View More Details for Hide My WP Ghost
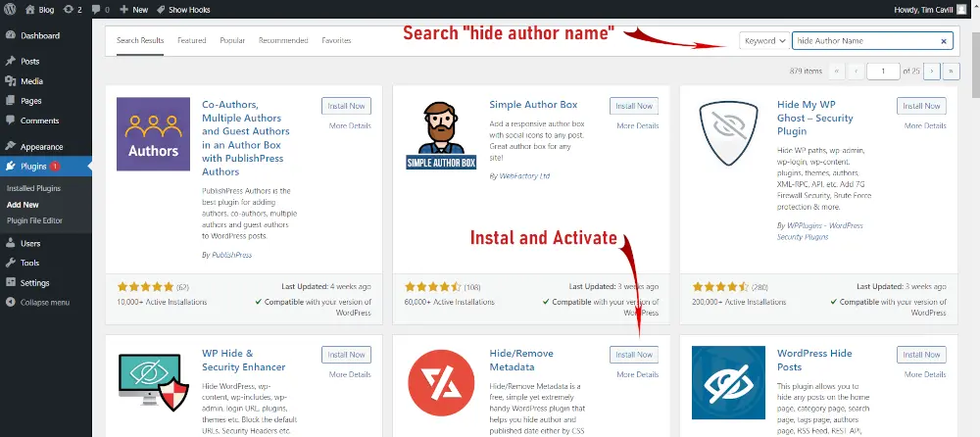This screenshot has width=980, height=437. pos(925,125)
